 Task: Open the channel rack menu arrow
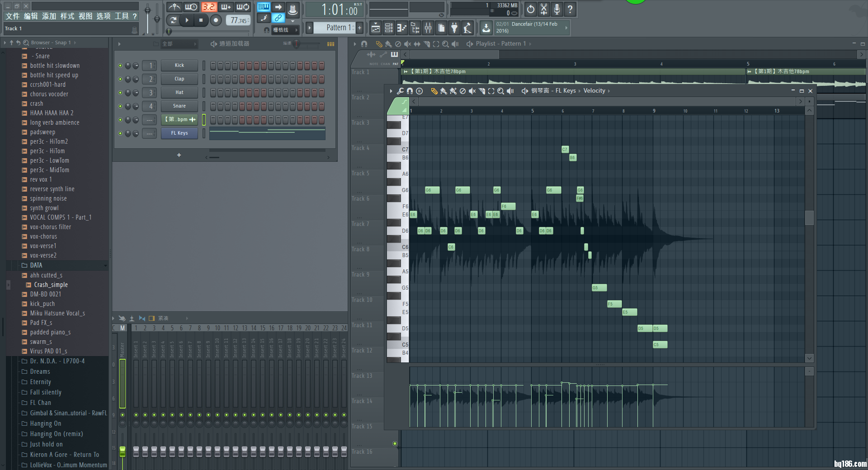119,44
